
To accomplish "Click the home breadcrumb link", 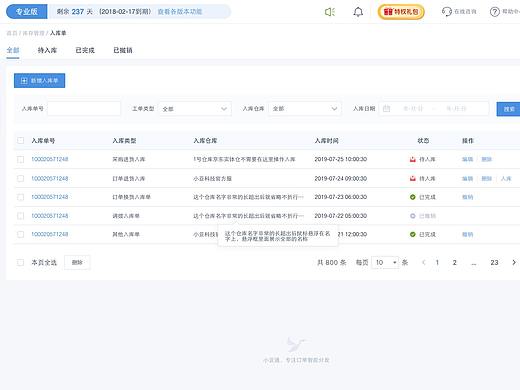I will (12, 33).
